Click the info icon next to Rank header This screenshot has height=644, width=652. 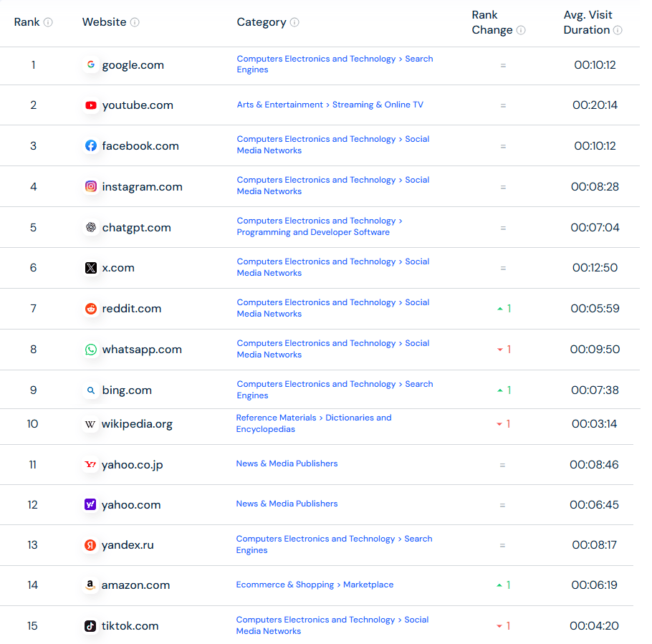[48, 22]
